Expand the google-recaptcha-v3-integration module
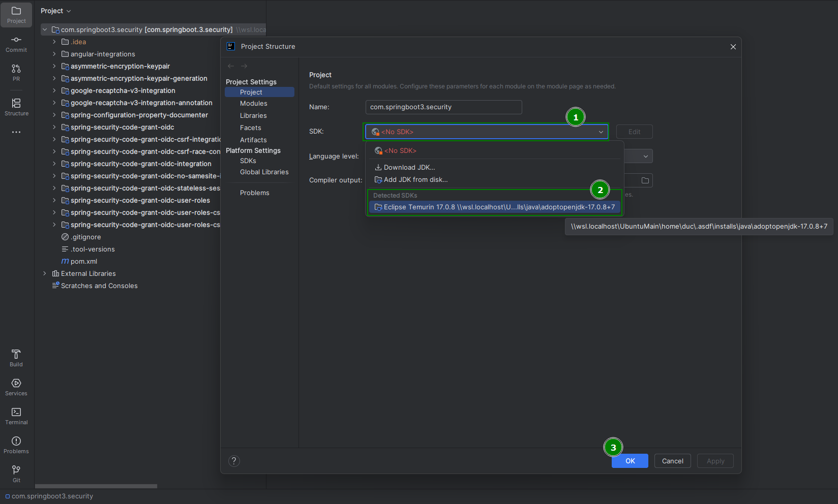The width and height of the screenshot is (838, 504). coord(54,90)
